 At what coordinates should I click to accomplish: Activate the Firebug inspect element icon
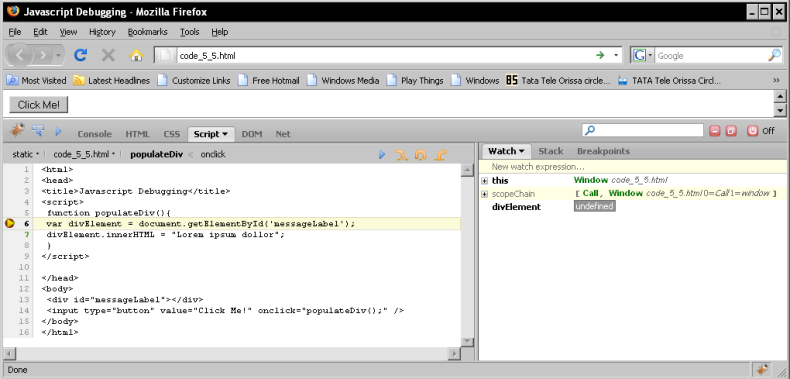(38, 132)
